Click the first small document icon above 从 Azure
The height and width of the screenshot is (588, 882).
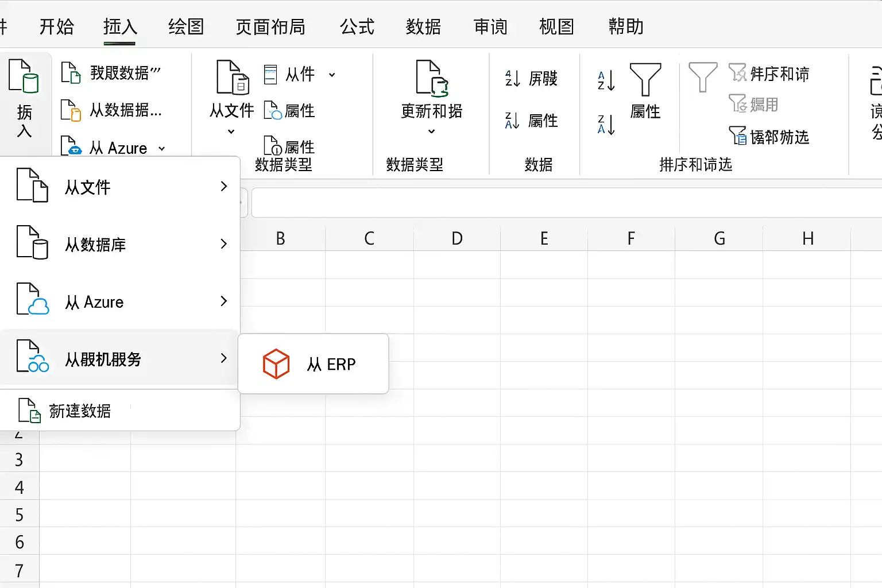[x=71, y=73]
